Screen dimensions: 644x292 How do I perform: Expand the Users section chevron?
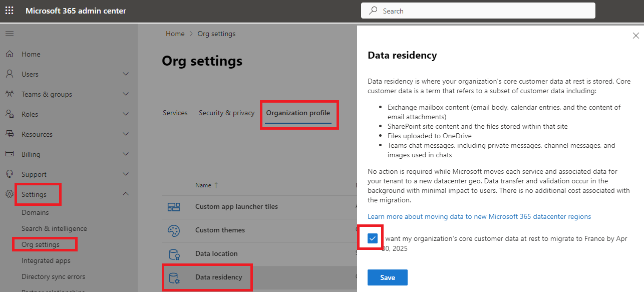126,74
